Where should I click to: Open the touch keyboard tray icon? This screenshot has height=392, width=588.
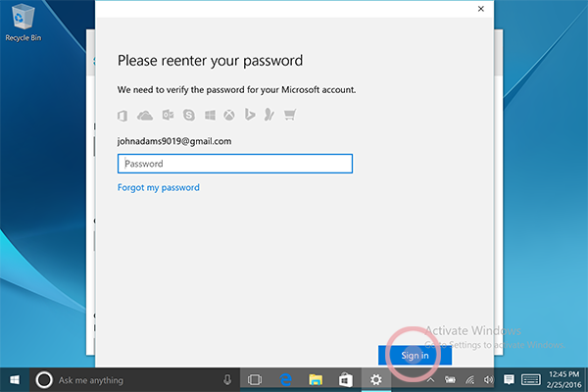pyautogui.click(x=530, y=380)
